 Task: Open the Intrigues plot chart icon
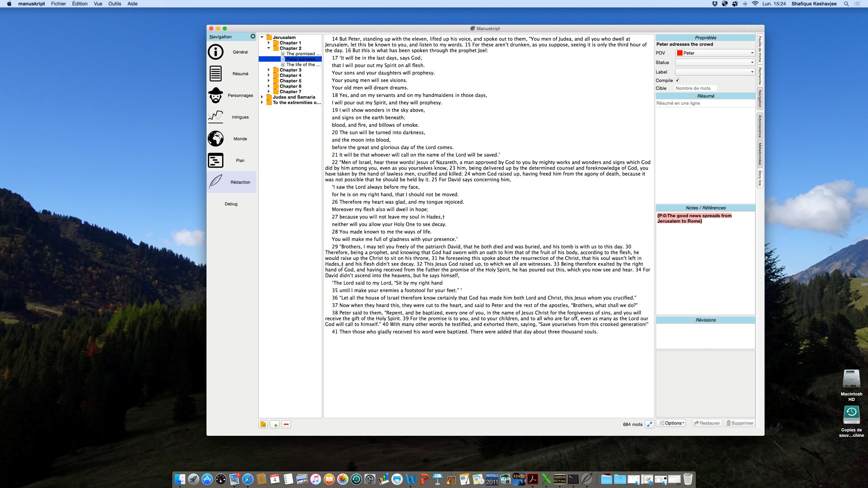tap(216, 117)
